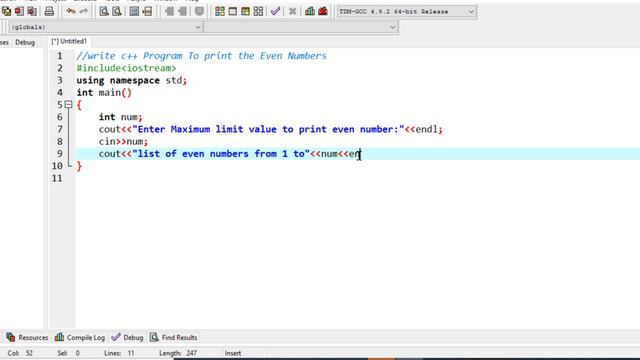Click the Go to Function icon
640x360 pixels.
click(134, 11)
